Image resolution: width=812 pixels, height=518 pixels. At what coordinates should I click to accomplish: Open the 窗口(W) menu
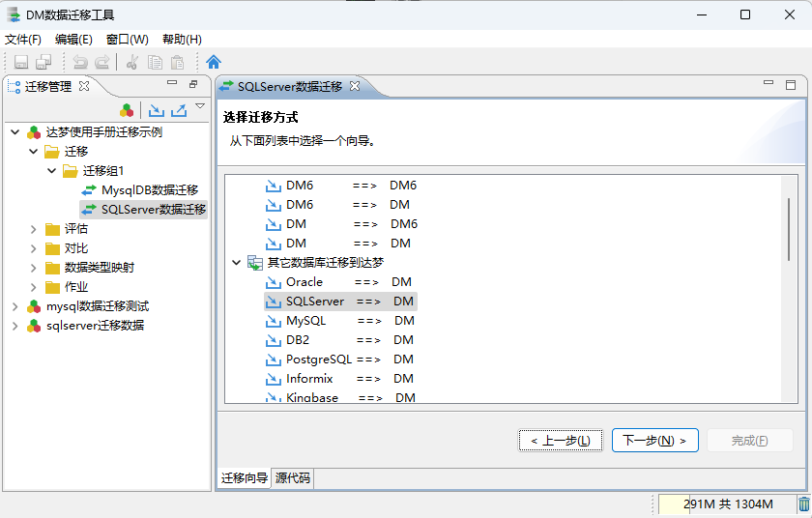(128, 40)
